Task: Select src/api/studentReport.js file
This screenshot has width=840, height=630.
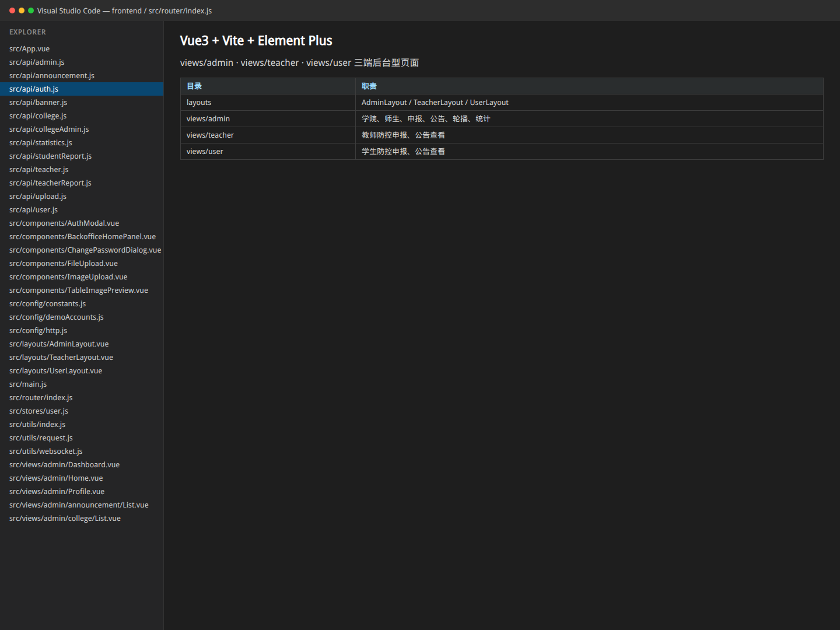Action: (82, 156)
